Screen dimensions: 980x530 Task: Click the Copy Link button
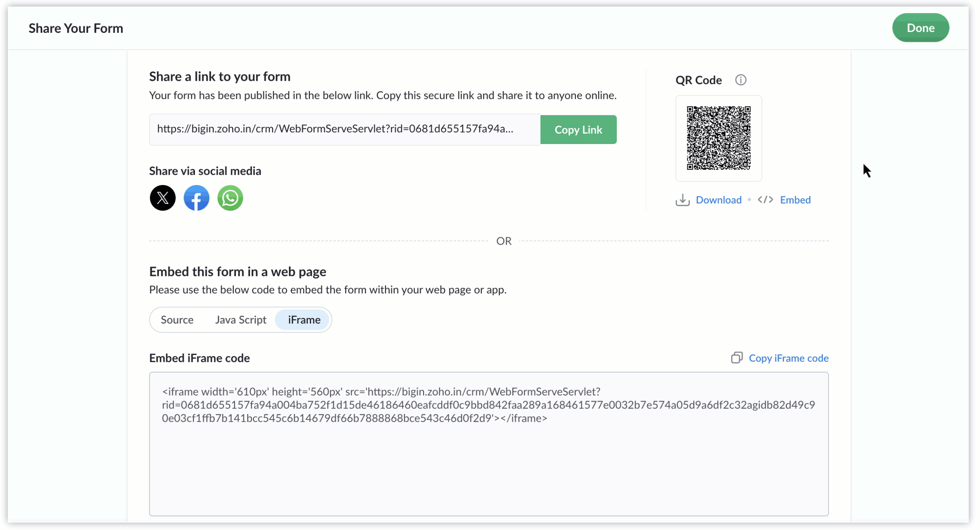pyautogui.click(x=578, y=130)
